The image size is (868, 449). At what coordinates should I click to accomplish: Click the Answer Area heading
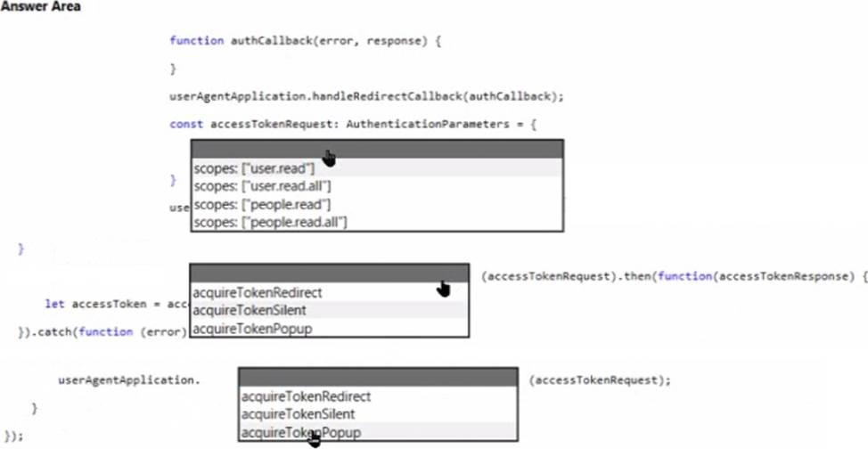(x=41, y=6)
